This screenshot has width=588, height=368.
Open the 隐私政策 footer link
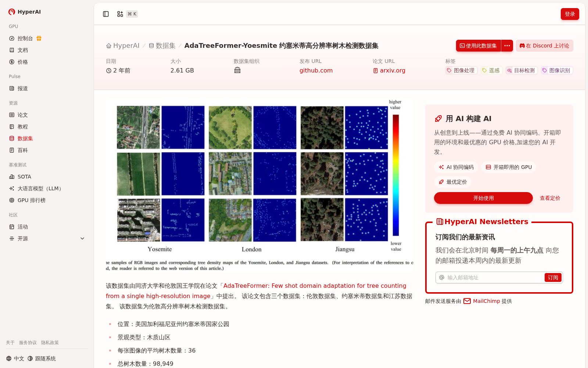coord(50,343)
